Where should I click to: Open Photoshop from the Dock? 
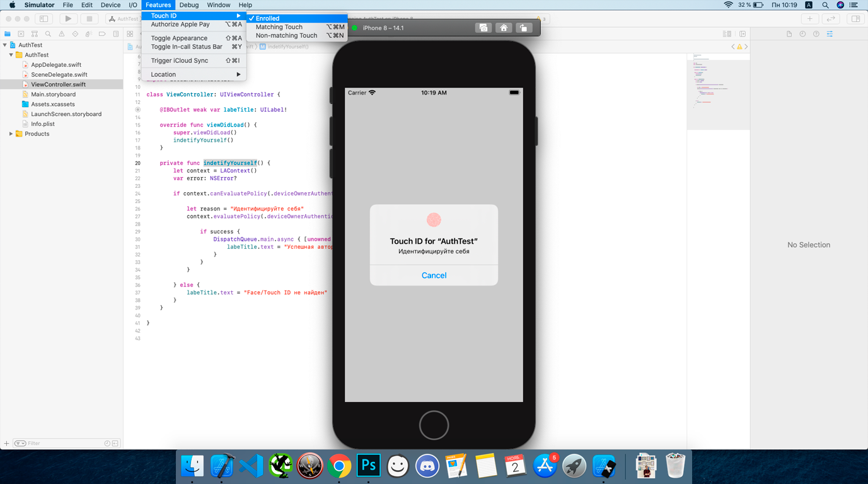coord(368,466)
